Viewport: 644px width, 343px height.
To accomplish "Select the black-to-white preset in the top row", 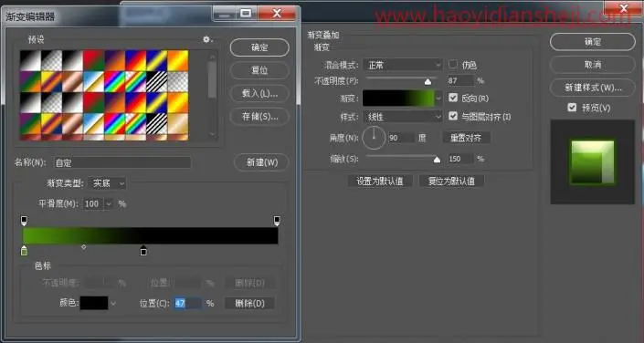I will 30,61.
